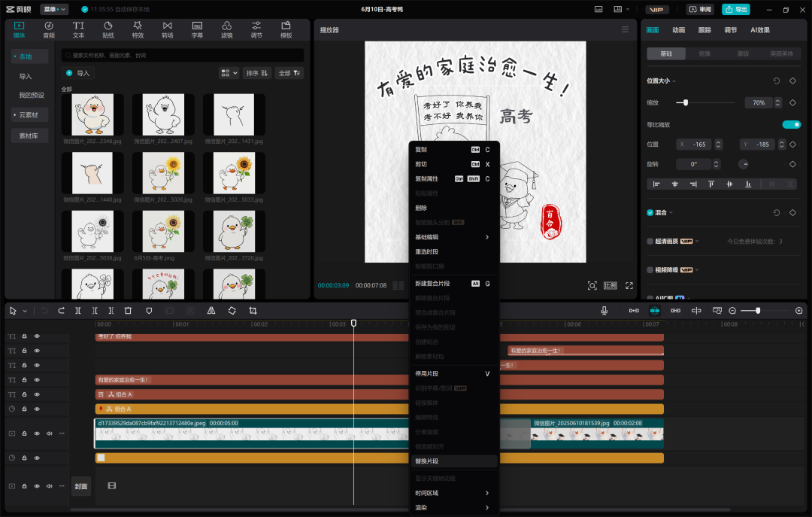Click the microphone record icon
Screen dimensions: 812x517
tap(604, 311)
